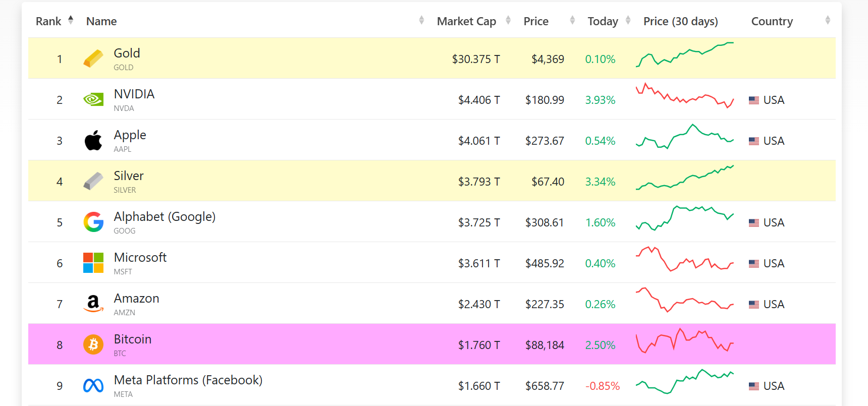Open the Alphabet (Google) link
Image resolution: width=868 pixels, height=406 pixels.
click(165, 217)
